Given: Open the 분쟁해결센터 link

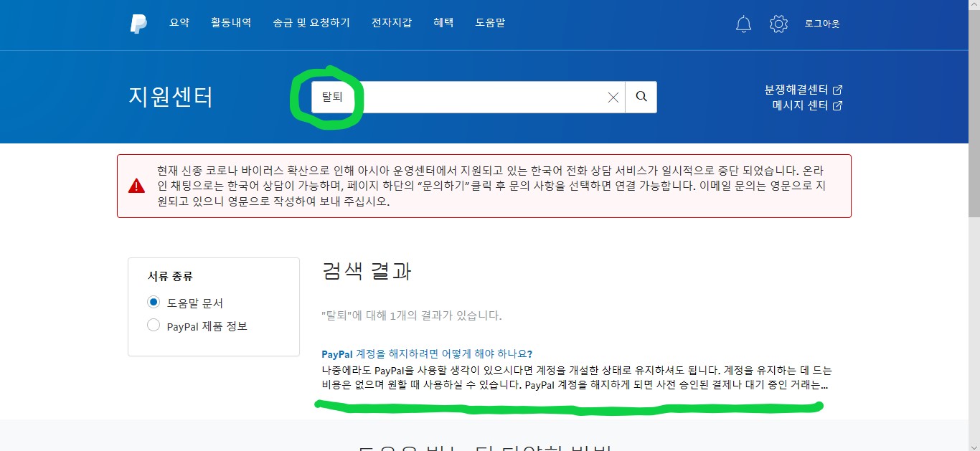Looking at the screenshot, I should pyautogui.click(x=796, y=90).
